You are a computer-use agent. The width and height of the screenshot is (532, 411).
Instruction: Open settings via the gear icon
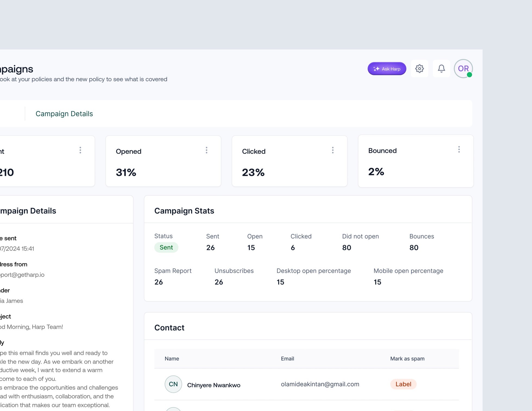tap(419, 69)
